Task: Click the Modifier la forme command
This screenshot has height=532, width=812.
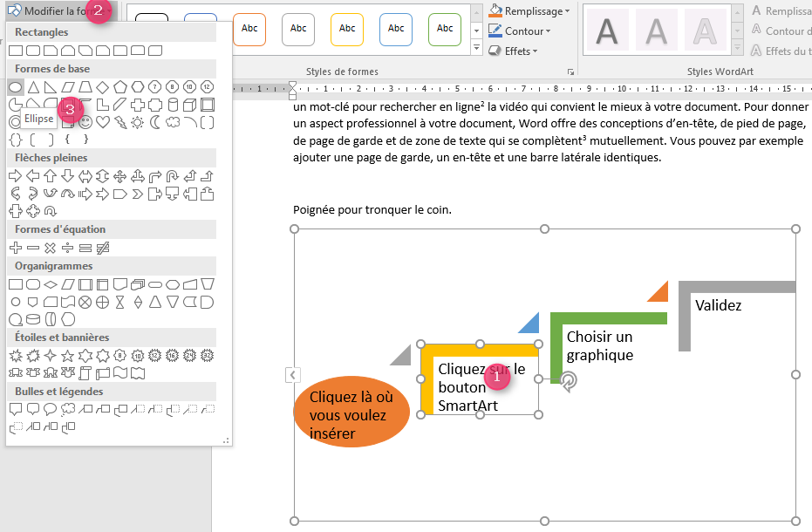Action: coord(52,10)
